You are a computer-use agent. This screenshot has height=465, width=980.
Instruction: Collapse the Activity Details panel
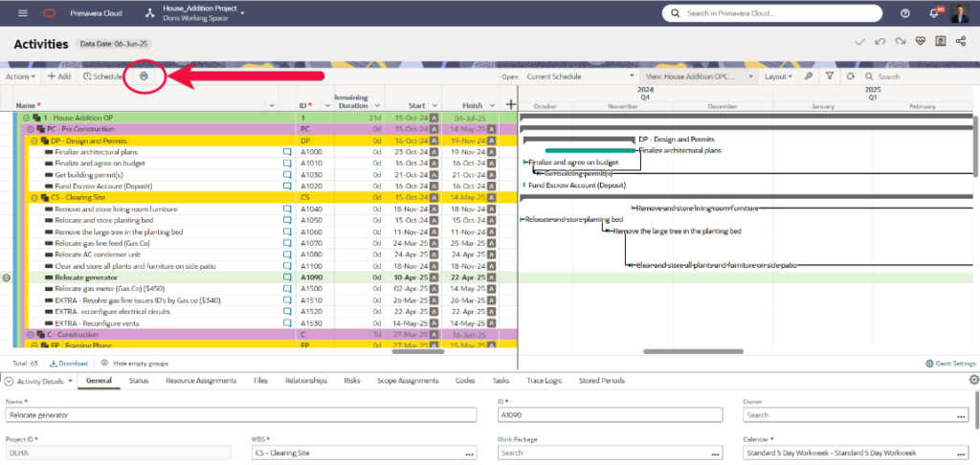click(x=10, y=381)
